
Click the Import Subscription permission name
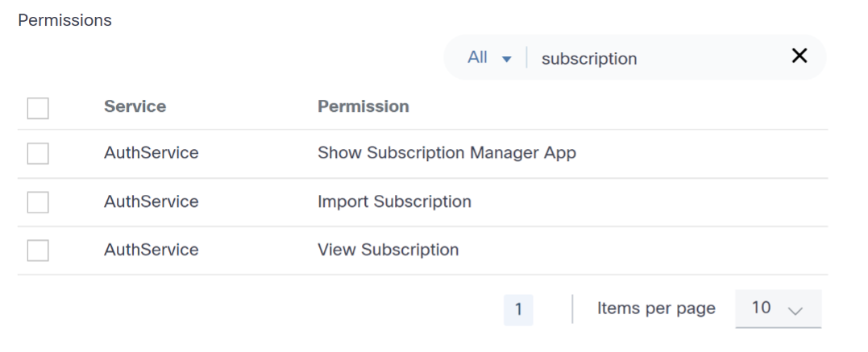pyautogui.click(x=394, y=201)
